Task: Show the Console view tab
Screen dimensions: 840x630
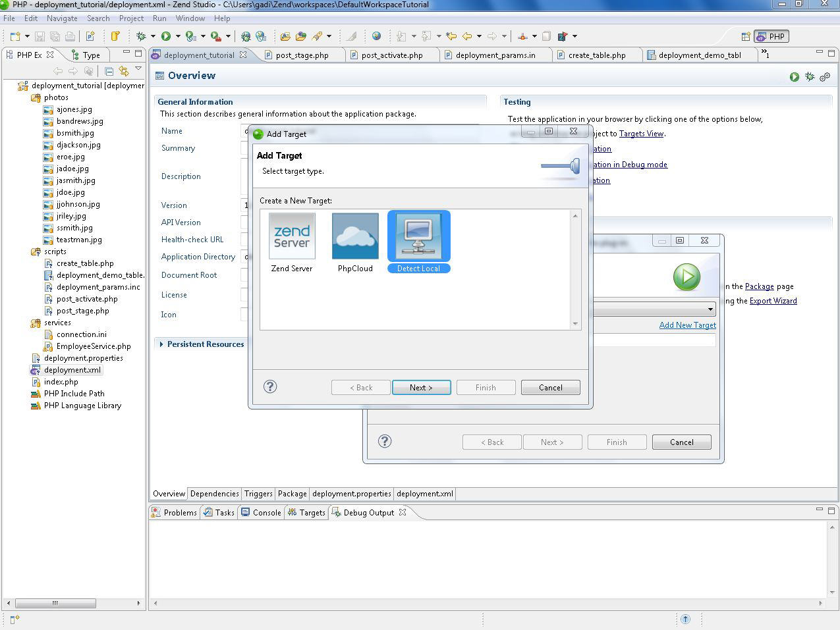Action: 261,513
